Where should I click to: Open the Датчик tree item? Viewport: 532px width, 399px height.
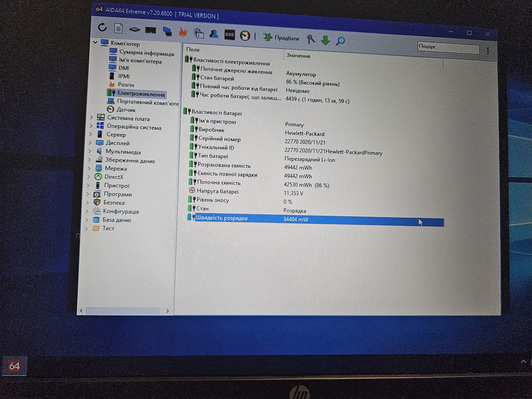(121, 110)
